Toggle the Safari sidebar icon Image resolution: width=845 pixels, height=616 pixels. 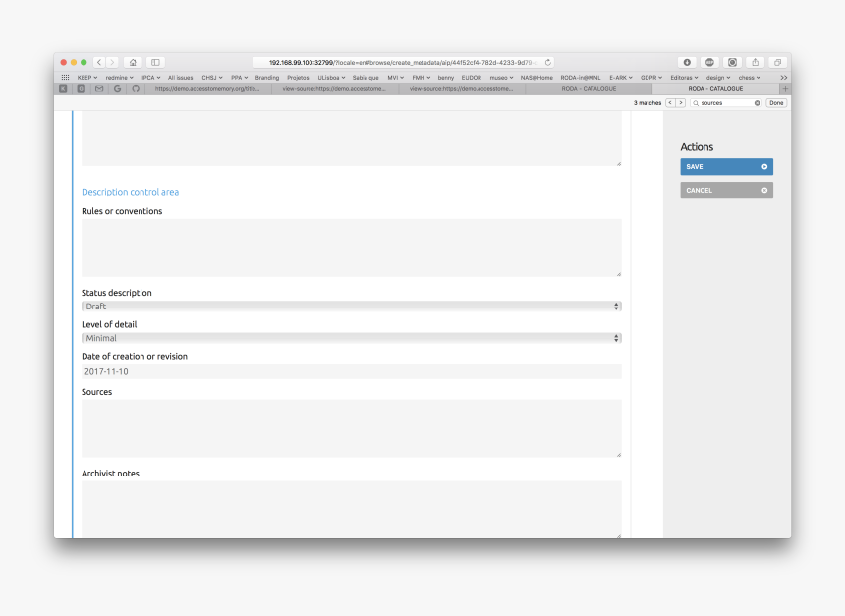pos(155,62)
